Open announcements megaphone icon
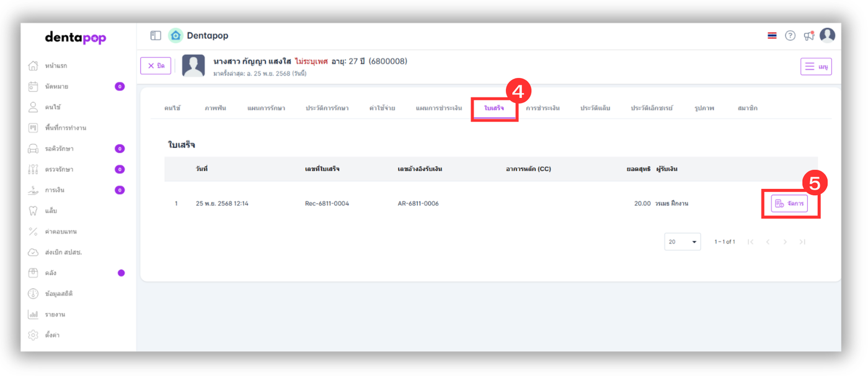Image resolution: width=868 pixels, height=376 pixels. [x=808, y=36]
